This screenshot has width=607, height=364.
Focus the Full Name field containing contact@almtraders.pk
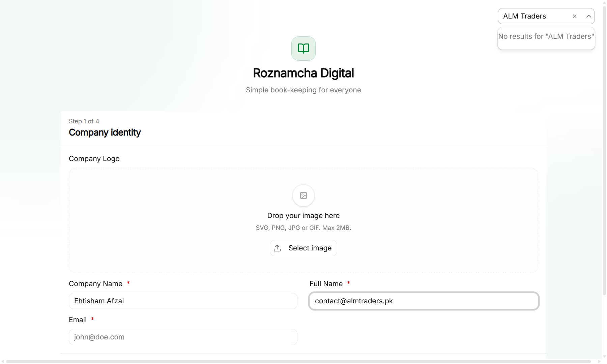pyautogui.click(x=424, y=301)
